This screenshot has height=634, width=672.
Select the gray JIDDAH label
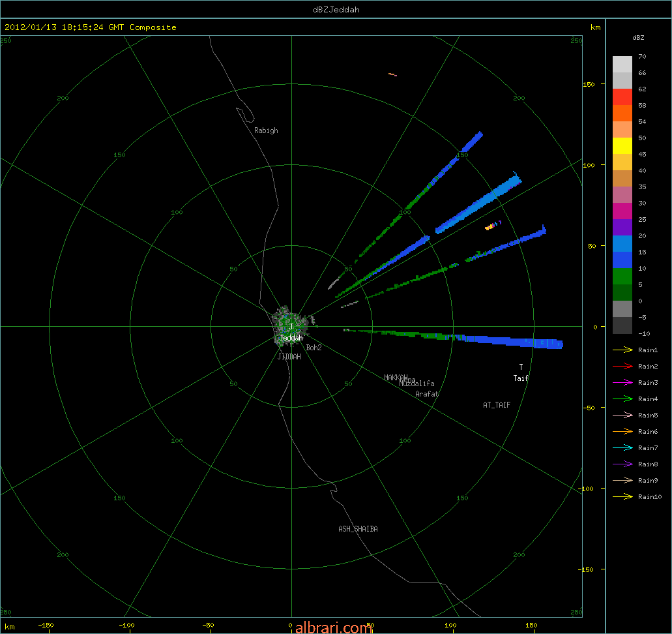(289, 357)
